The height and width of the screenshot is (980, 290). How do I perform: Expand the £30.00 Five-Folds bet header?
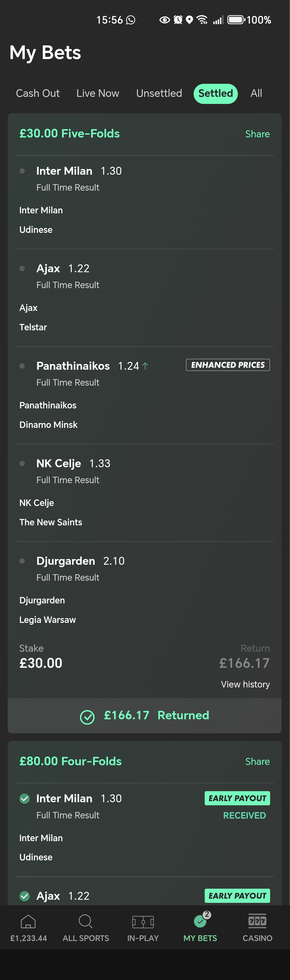tap(70, 134)
